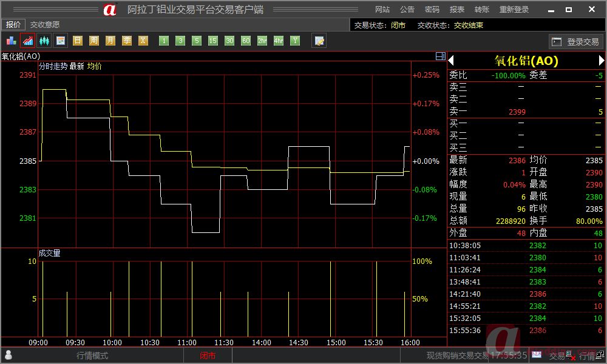Go to next commodity with right arrow
Viewport: 607px width, 364px height.
[601, 61]
